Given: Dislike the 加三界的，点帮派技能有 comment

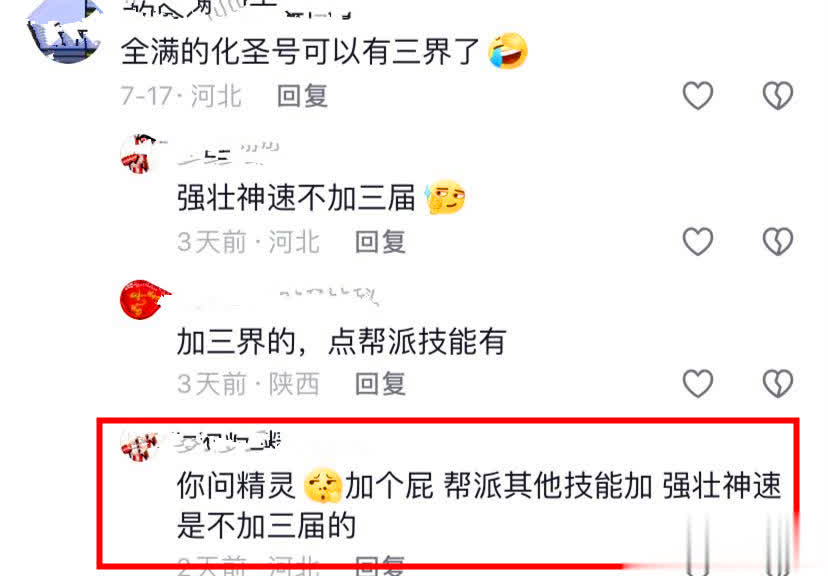Looking at the screenshot, I should 777,383.
